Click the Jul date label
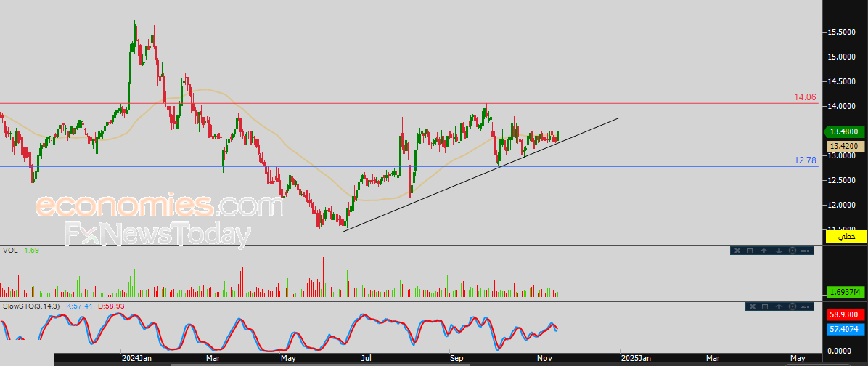 point(367,359)
